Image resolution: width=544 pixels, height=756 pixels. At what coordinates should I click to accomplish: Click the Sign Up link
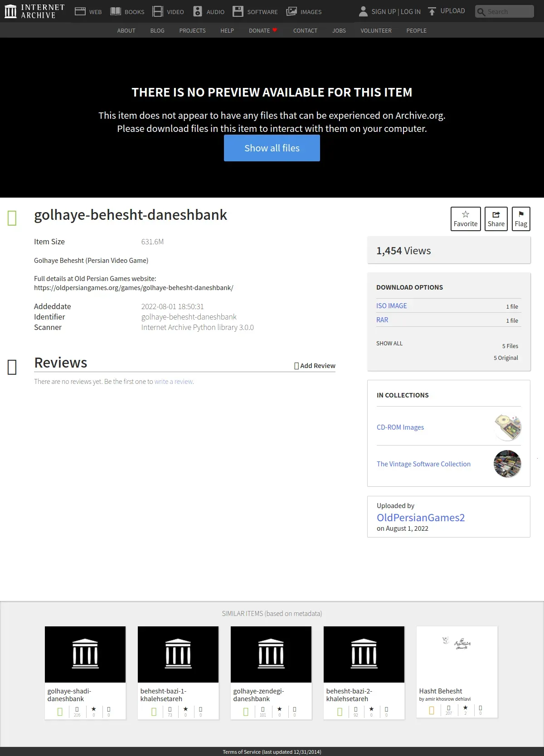coord(384,12)
